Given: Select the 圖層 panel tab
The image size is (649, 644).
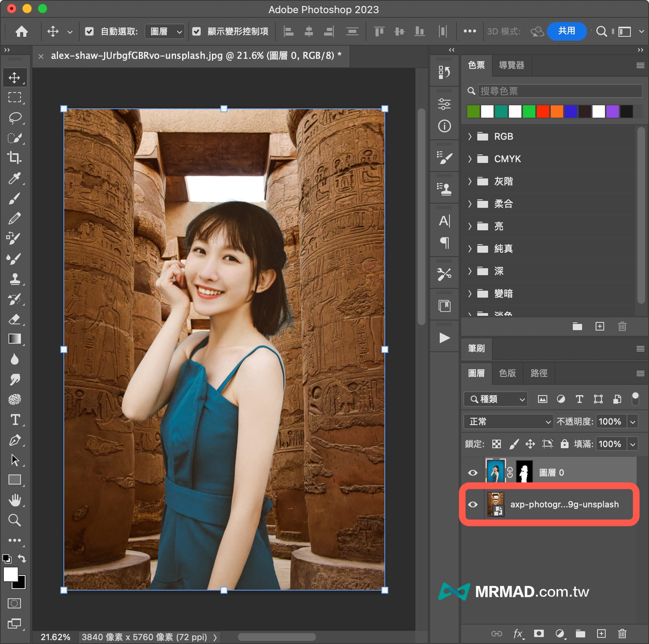Looking at the screenshot, I should pyautogui.click(x=476, y=373).
